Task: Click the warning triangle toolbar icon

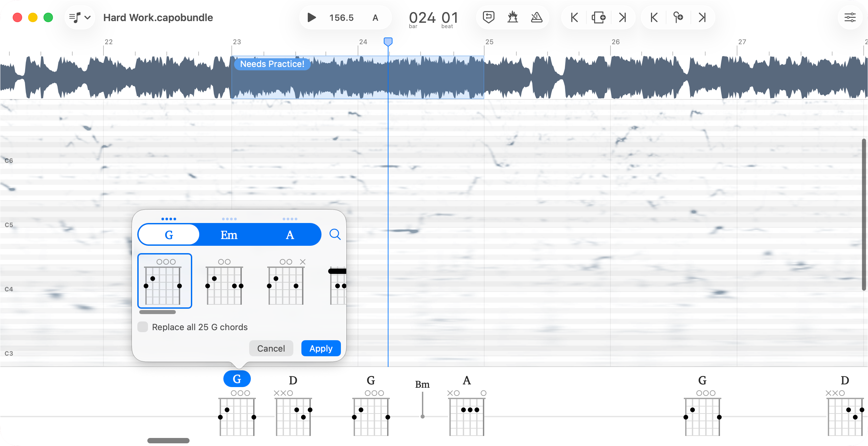Action: [536, 17]
